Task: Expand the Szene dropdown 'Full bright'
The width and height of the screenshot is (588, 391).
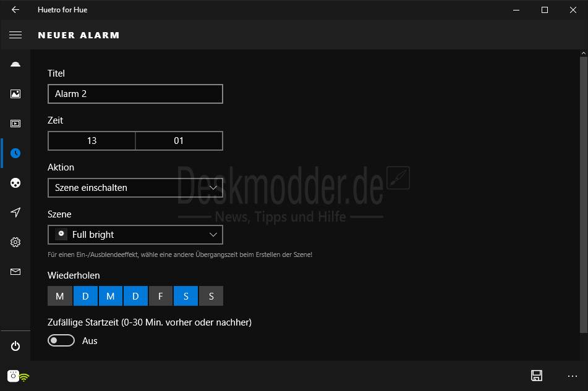Action: coord(135,235)
